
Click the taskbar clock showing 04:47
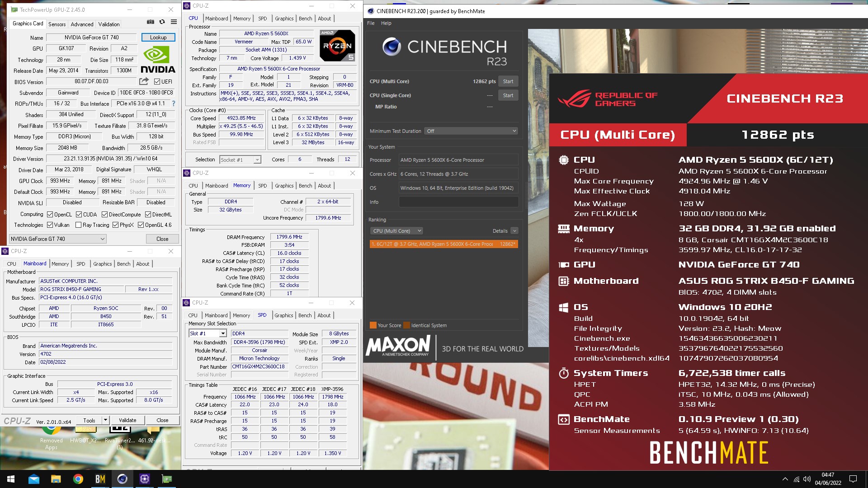(x=828, y=479)
